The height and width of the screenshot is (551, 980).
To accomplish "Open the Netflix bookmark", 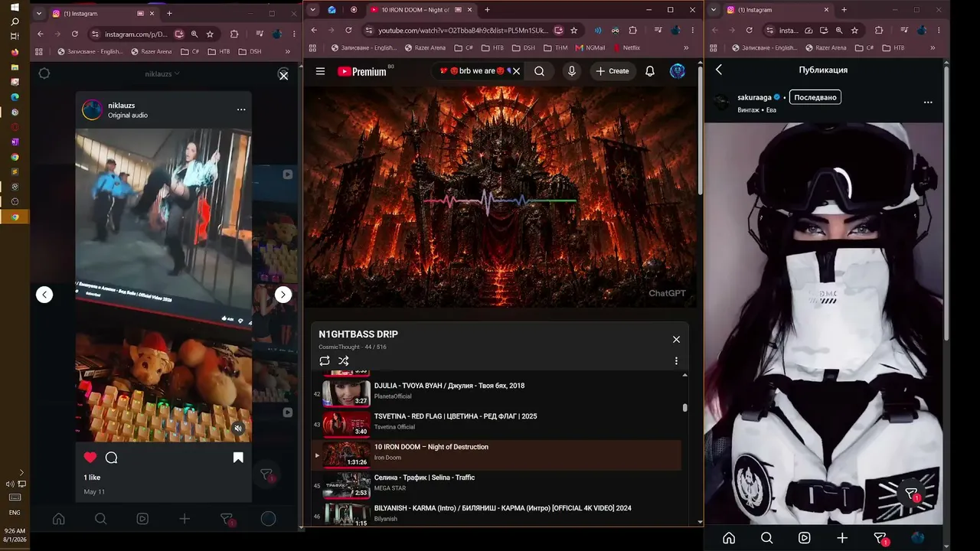I will point(626,47).
